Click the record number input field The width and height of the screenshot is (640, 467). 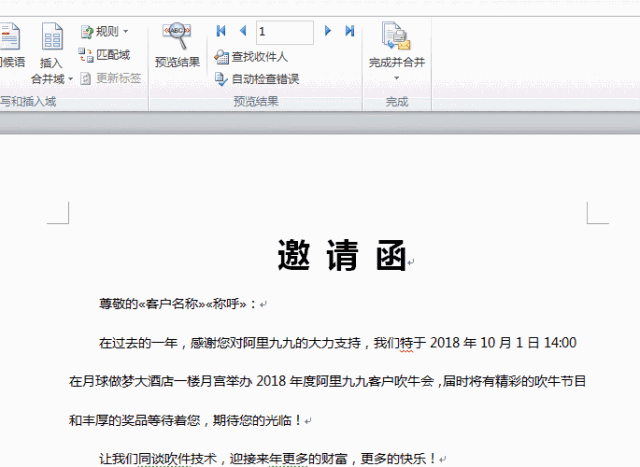tap(285, 32)
